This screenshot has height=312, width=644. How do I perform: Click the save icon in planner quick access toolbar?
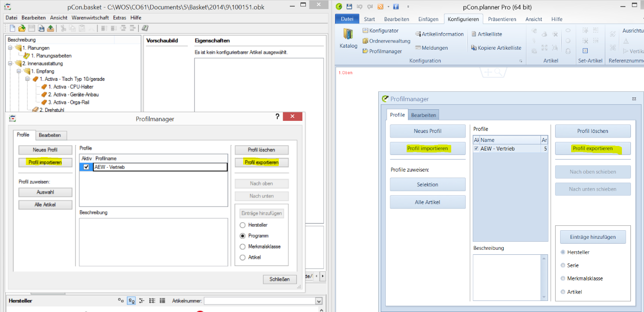click(349, 7)
